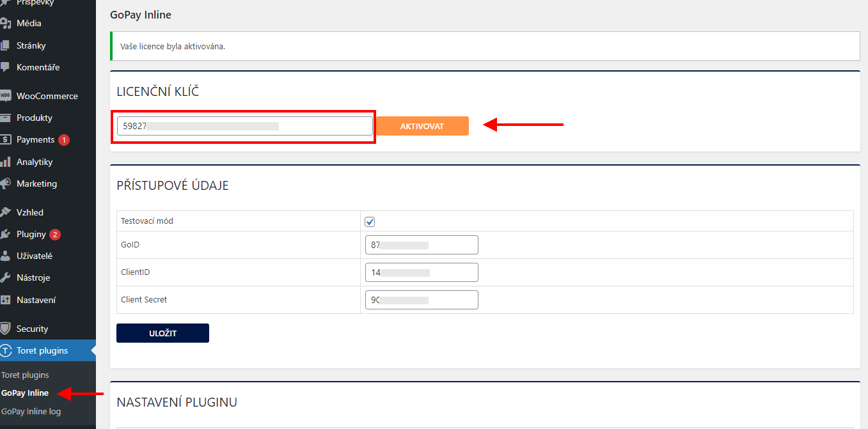Image resolution: width=868 pixels, height=429 pixels.
Task: Click the Security shield icon
Action: (x=6, y=329)
